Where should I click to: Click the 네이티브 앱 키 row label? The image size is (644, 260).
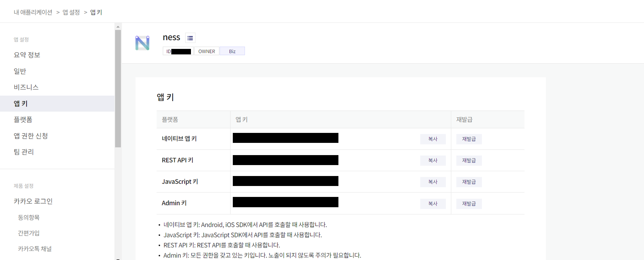coord(179,139)
